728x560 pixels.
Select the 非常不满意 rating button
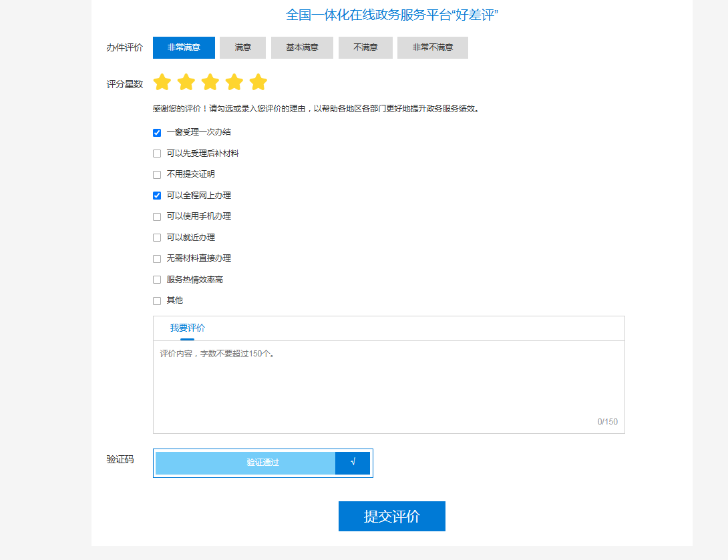tap(432, 47)
